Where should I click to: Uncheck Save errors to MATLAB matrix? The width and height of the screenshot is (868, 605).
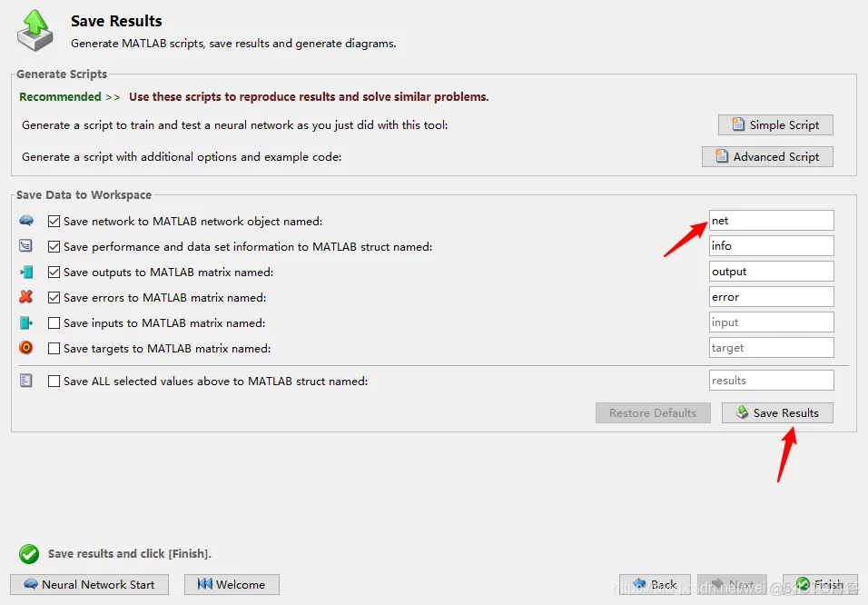(54, 298)
